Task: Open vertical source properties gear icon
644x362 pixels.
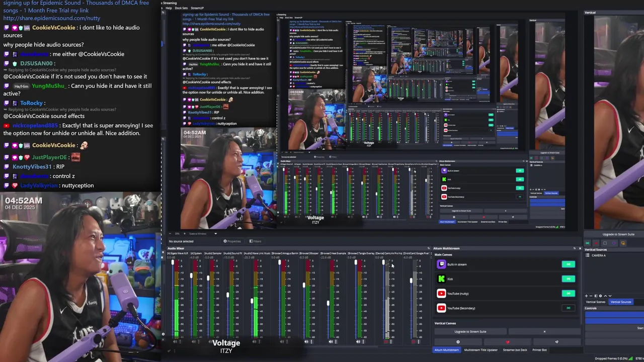Action: pyautogui.click(x=600, y=296)
